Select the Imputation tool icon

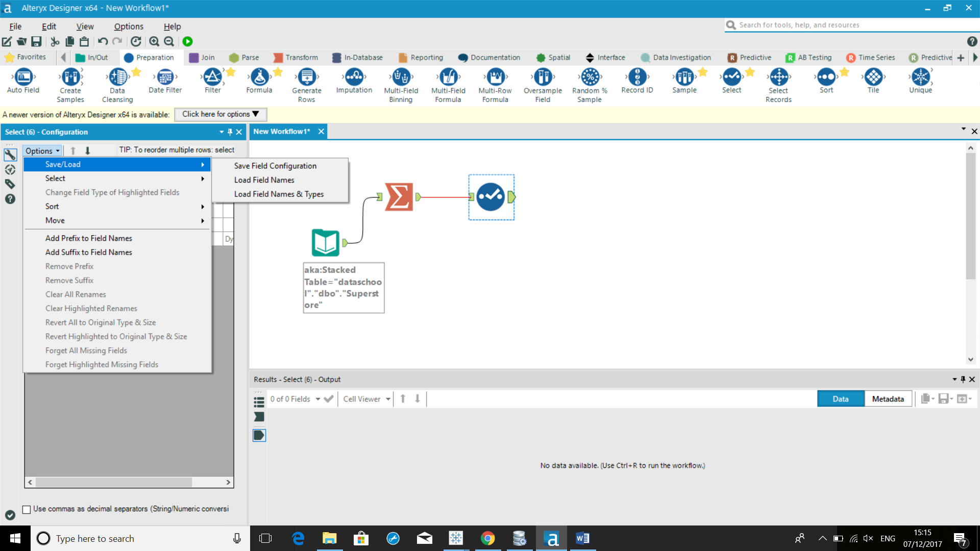coord(354,78)
